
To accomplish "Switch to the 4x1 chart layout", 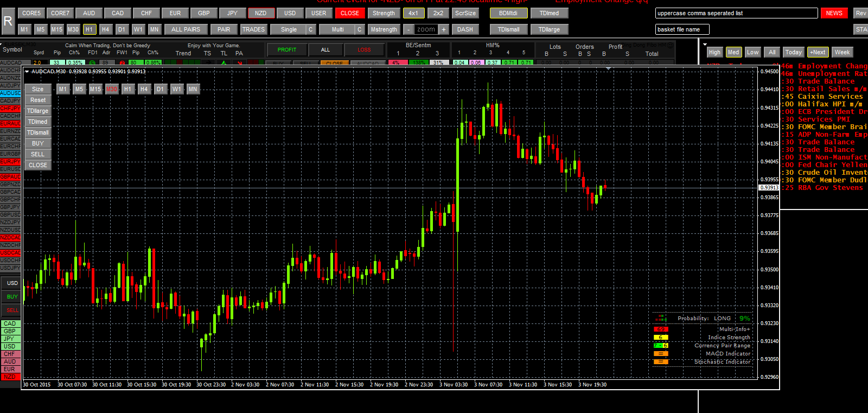I will point(413,13).
